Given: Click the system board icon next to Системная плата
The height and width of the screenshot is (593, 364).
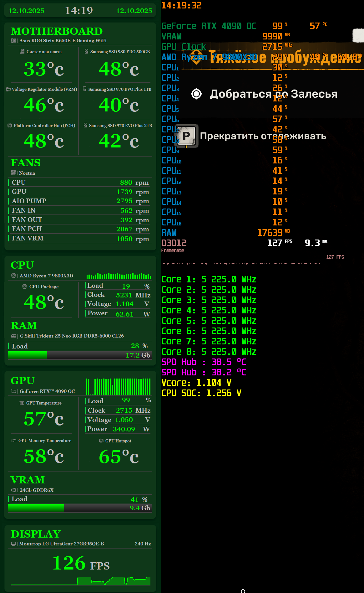Looking at the screenshot, I should [x=22, y=52].
